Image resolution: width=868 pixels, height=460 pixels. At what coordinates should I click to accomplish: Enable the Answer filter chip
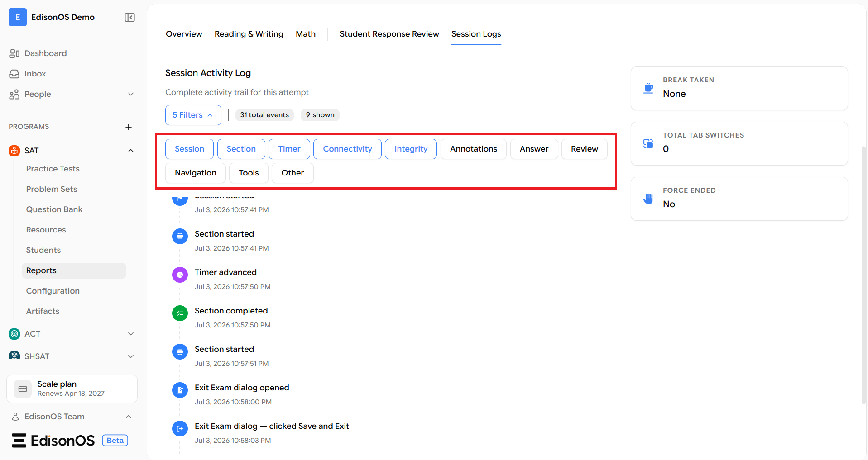coord(534,149)
